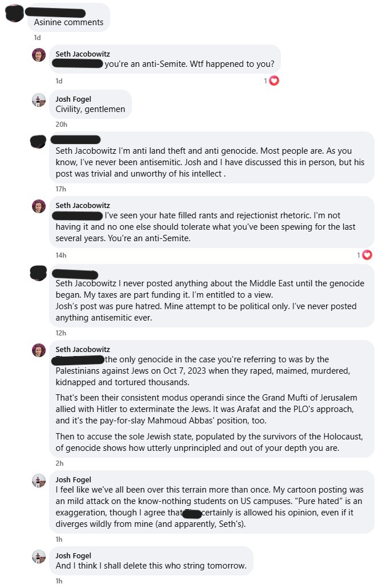This screenshot has width=386, height=588.
Task: Click 'Seth Jacobowitz' mention in the Middle East comment
Action: [86, 283]
